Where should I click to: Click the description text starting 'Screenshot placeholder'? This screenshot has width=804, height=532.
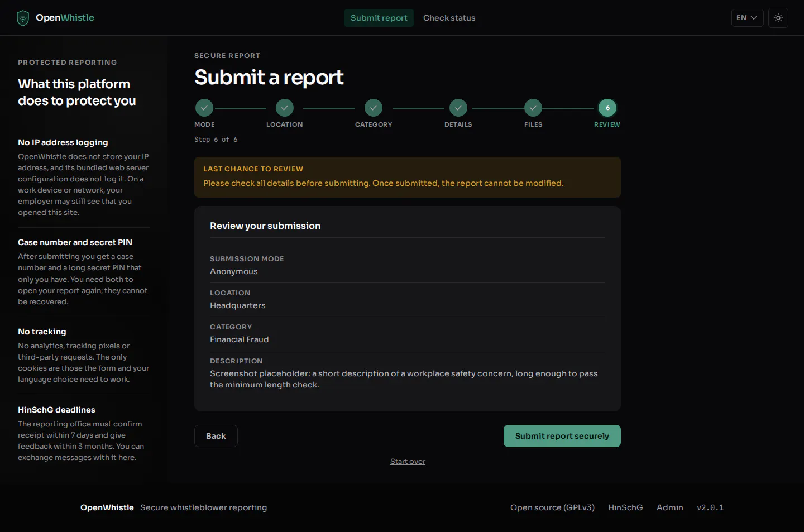[x=404, y=379]
